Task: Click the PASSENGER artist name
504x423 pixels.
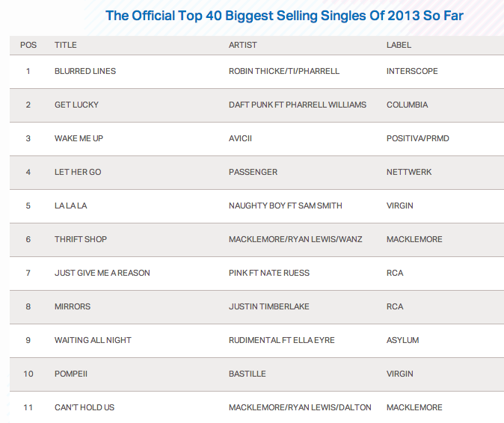Action: 253,172
